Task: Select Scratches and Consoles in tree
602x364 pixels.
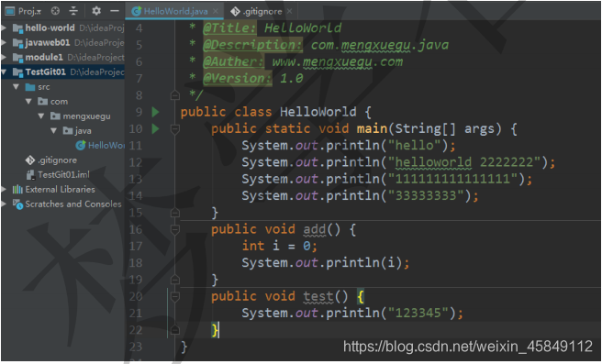Action: [x=73, y=204]
